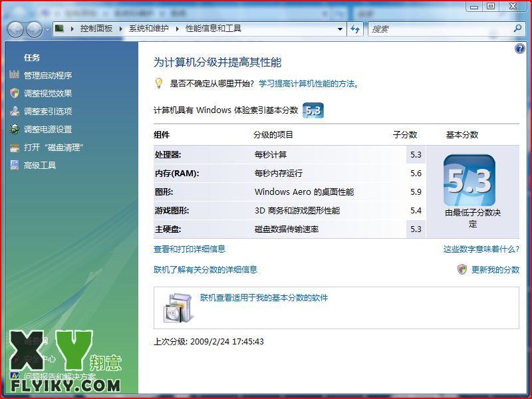Click 基本分数 column header
Screen dimensions: 532x399
click(x=462, y=135)
